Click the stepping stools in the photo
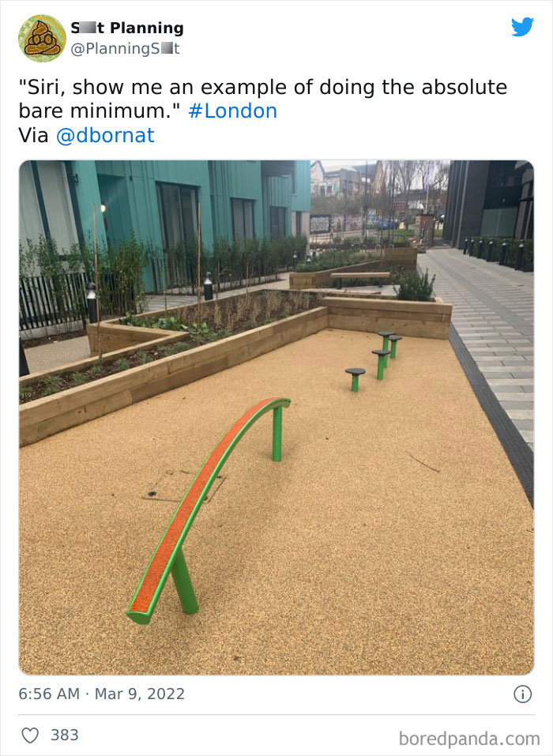Viewport: 553px width, 756px height. click(374, 360)
